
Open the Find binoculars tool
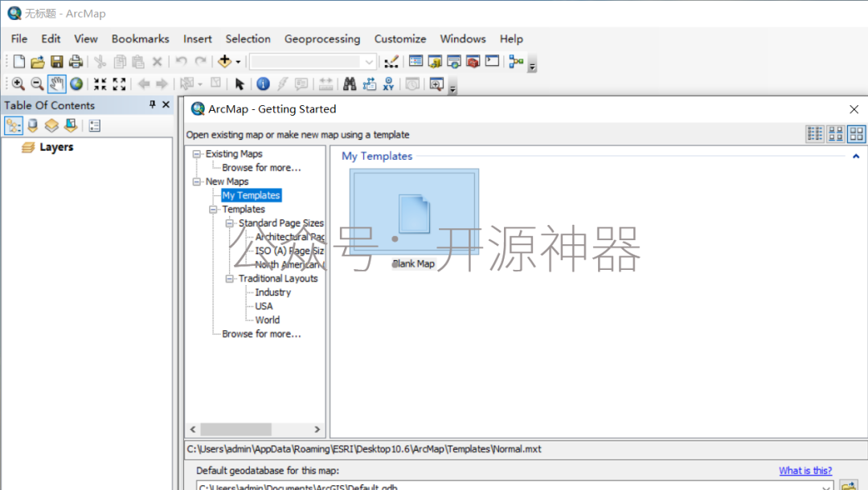[x=350, y=84]
